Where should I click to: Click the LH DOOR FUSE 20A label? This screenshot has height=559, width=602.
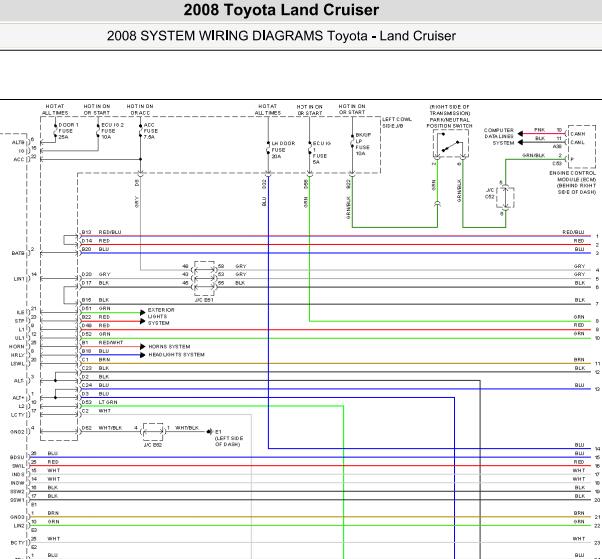pyautogui.click(x=283, y=150)
